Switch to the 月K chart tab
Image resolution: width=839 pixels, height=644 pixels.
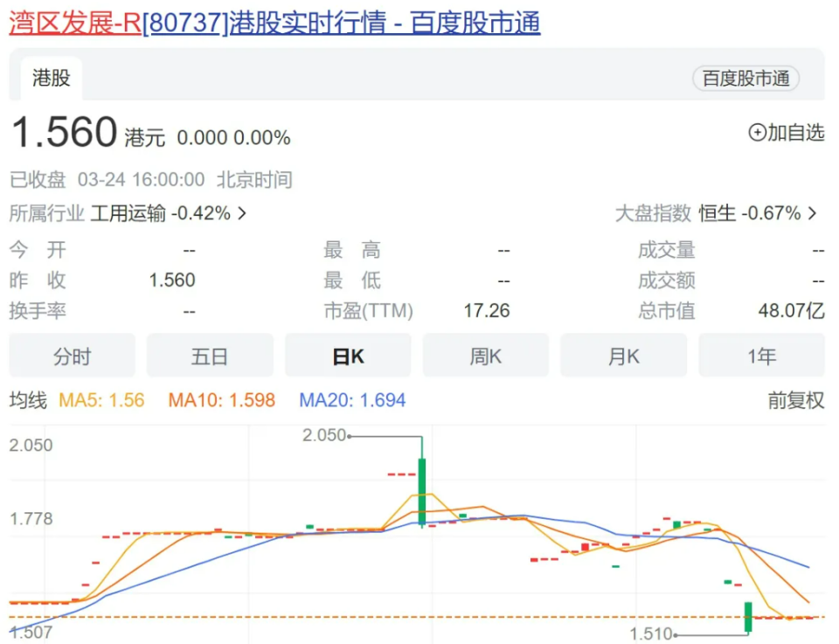(x=624, y=356)
